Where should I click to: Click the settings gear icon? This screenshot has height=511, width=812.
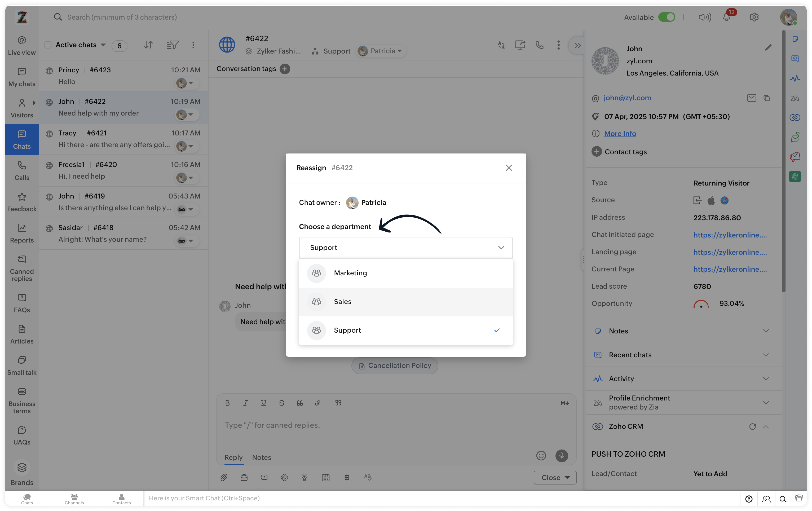pyautogui.click(x=754, y=17)
